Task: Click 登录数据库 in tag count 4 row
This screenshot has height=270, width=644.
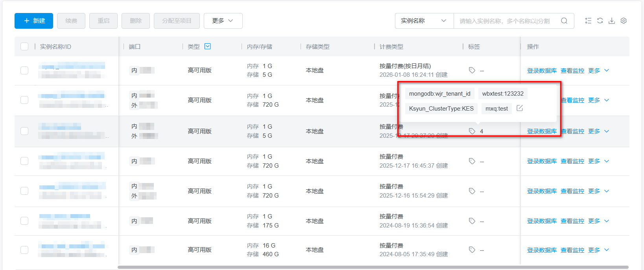Action: point(542,131)
